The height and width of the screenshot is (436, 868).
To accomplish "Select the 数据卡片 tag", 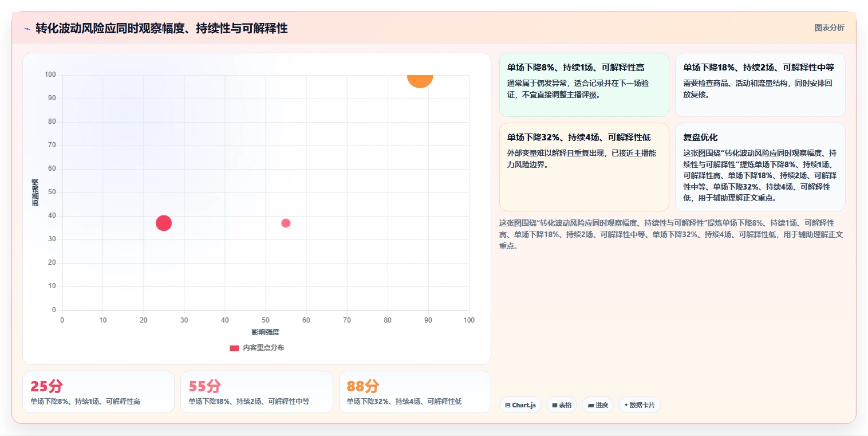I will point(640,405).
